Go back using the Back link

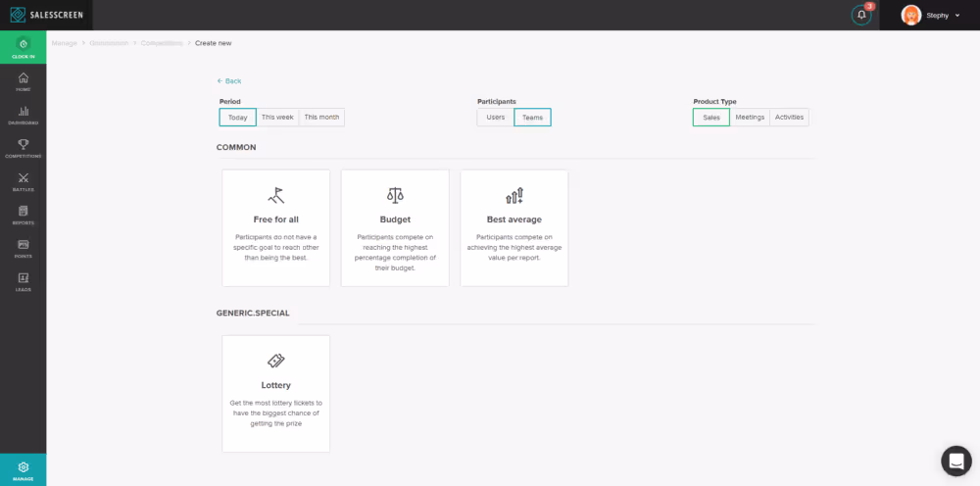(229, 81)
